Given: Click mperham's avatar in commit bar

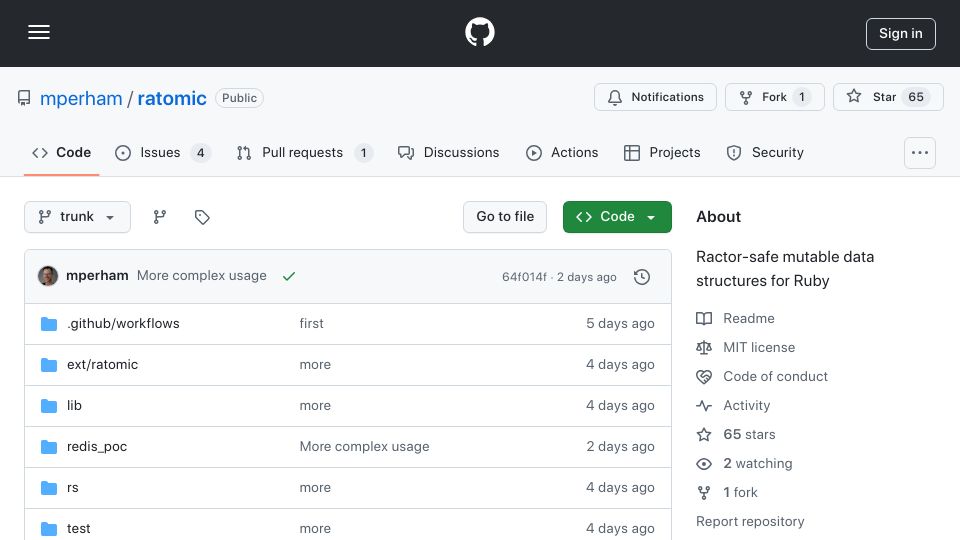Looking at the screenshot, I should [48, 276].
